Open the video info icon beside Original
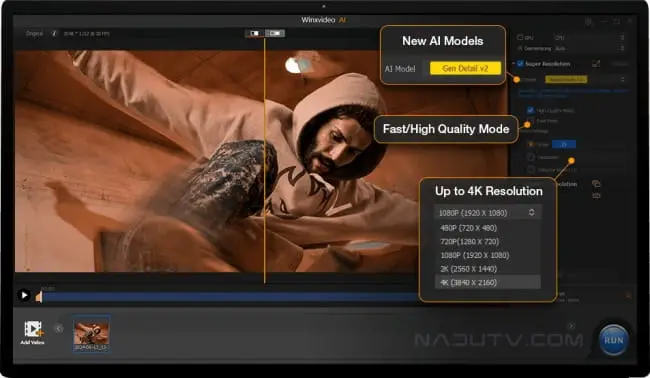 tap(54, 34)
